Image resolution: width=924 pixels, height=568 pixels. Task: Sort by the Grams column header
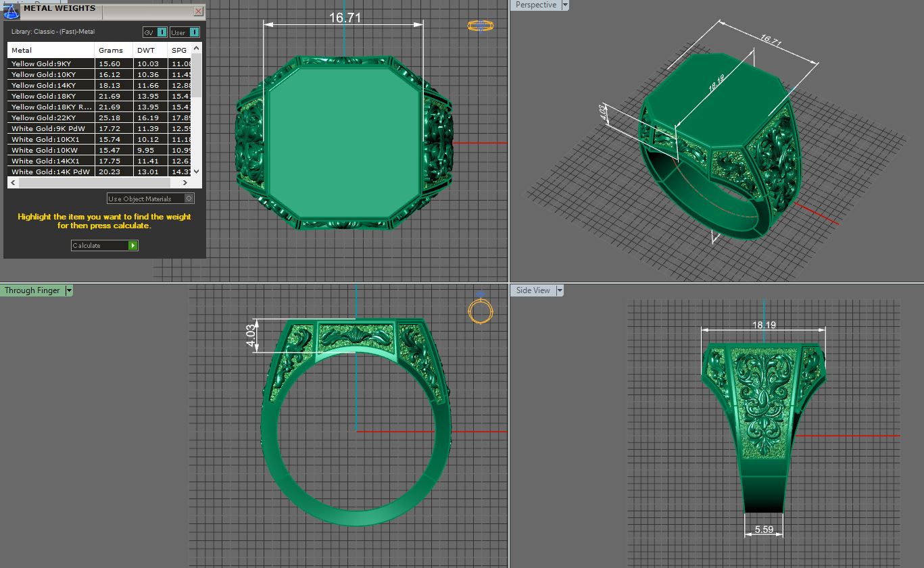tap(114, 50)
